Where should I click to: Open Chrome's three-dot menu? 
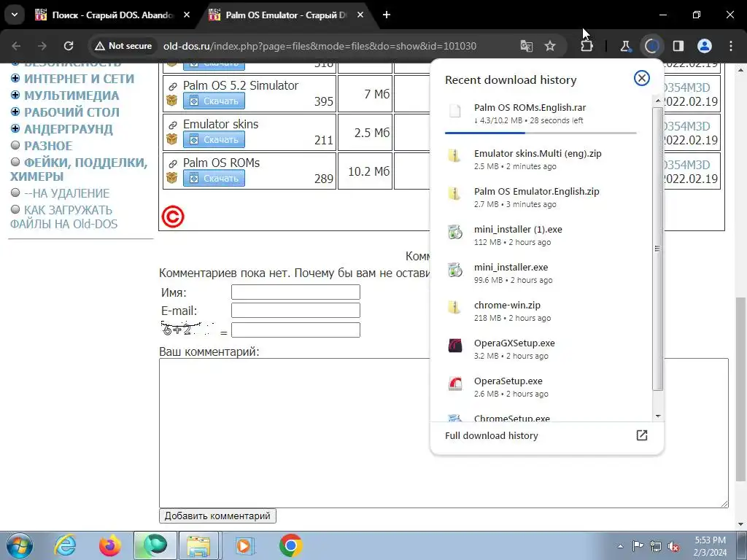pos(731,46)
